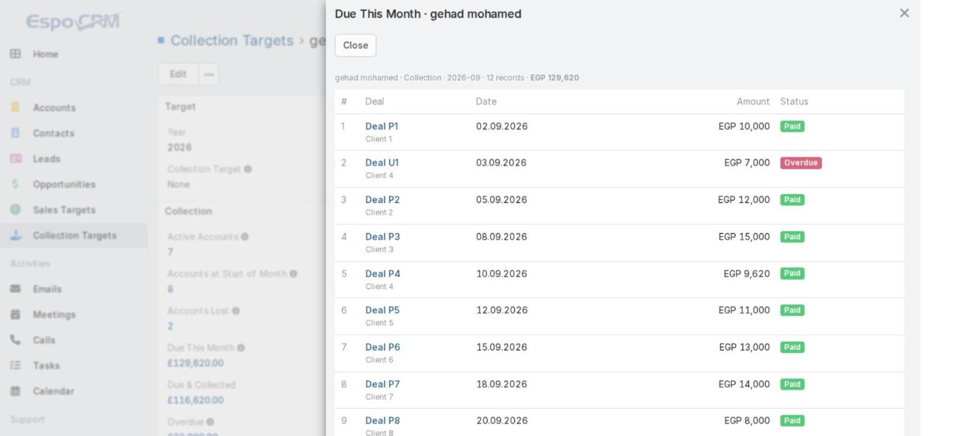Open the Deal P2 link
The image size is (980, 436).
pyautogui.click(x=382, y=200)
